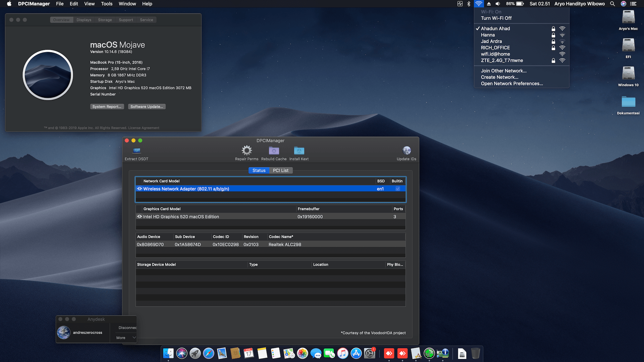This screenshot has width=644, height=362.
Task: Click the eye toggle beside Intel HD Graphics
Action: coord(140,217)
